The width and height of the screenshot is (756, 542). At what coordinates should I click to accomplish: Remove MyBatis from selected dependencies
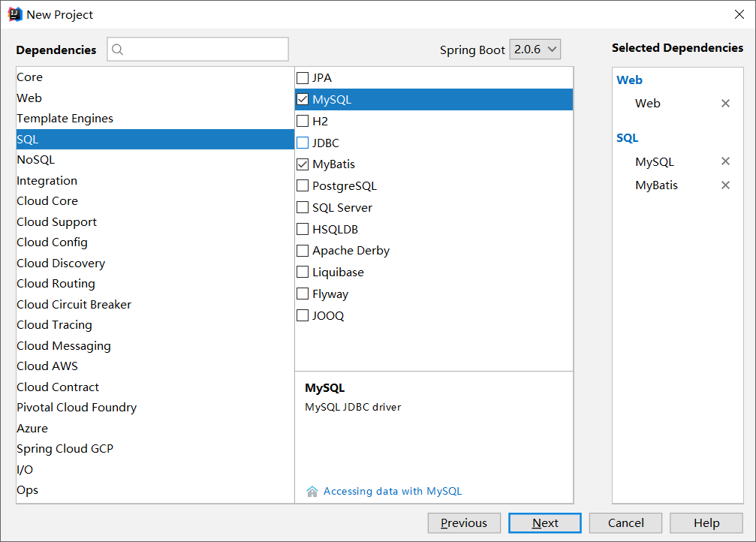coord(725,185)
